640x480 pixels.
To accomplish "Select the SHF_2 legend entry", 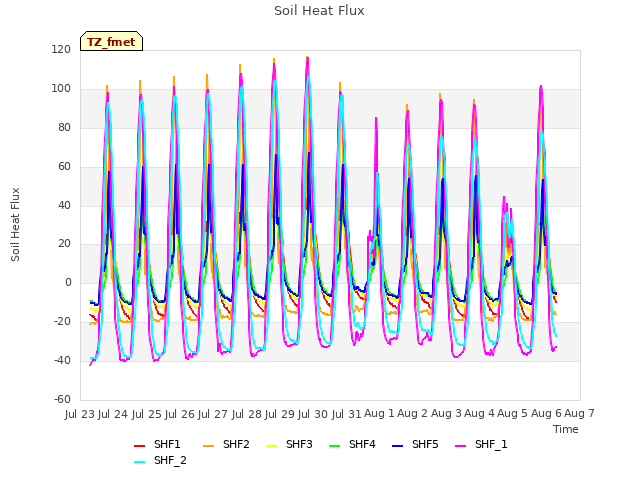I will point(160,460).
